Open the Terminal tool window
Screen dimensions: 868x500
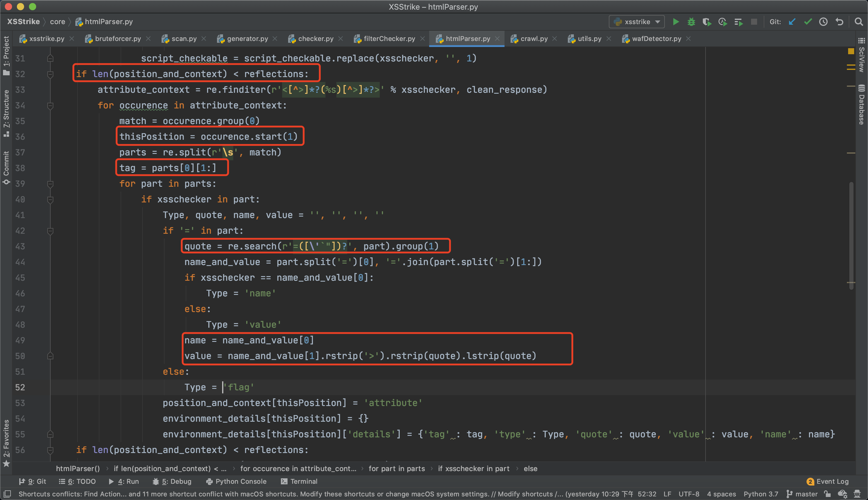(299, 481)
